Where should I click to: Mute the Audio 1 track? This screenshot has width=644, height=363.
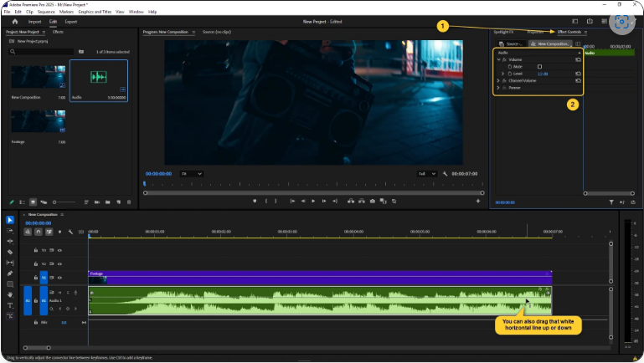coord(60,293)
